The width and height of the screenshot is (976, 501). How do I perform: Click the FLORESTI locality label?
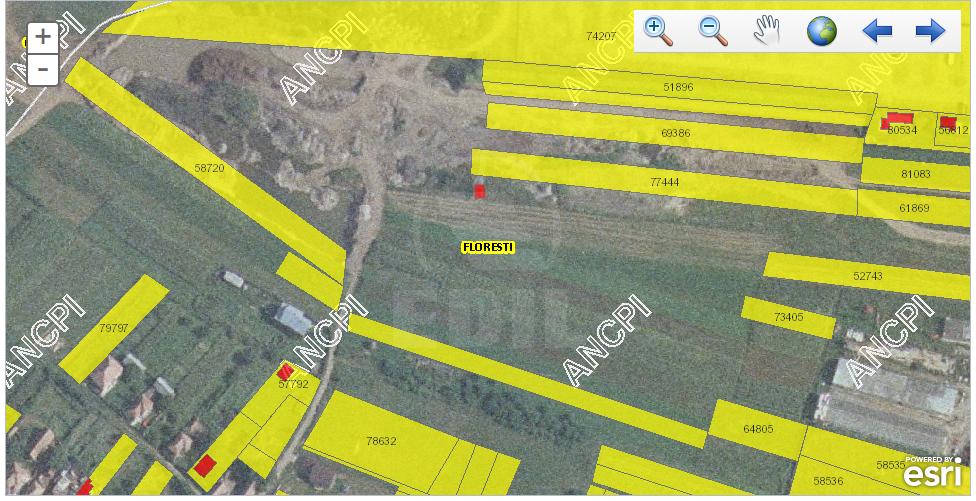pyautogui.click(x=487, y=247)
